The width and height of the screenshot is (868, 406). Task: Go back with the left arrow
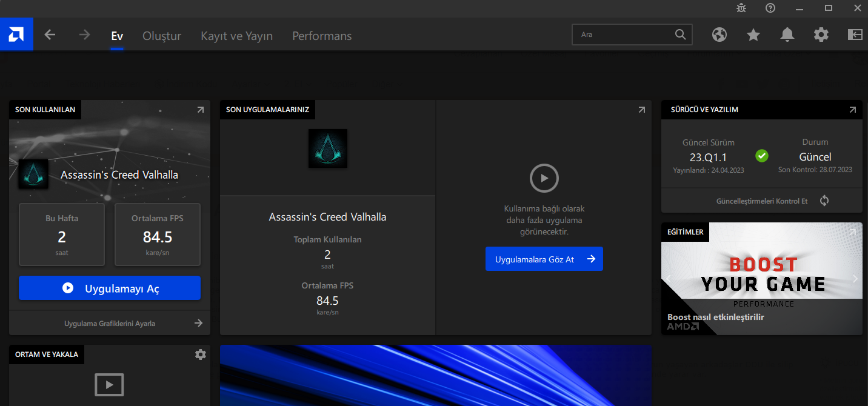(x=50, y=35)
